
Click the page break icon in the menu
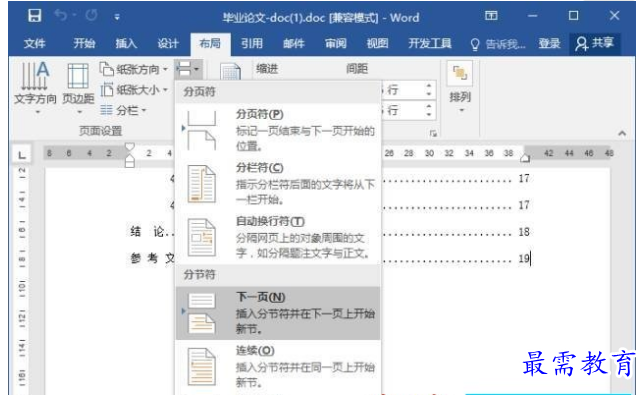[x=201, y=130]
